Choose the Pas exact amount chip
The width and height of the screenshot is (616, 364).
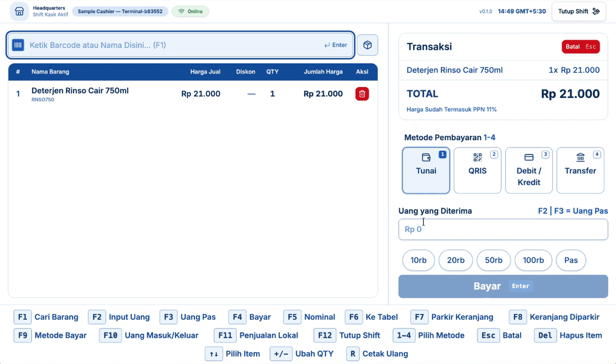coord(571,260)
